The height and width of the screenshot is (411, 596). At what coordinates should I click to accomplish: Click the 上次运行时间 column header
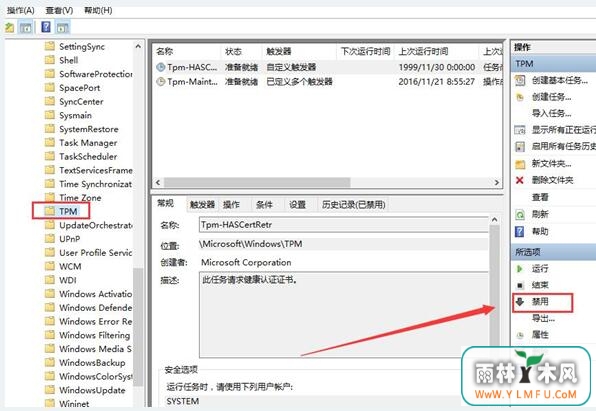point(423,51)
